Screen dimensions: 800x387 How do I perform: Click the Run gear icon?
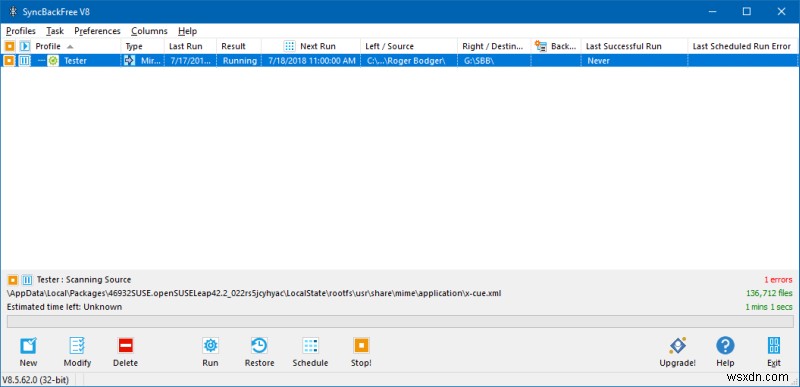click(x=210, y=346)
